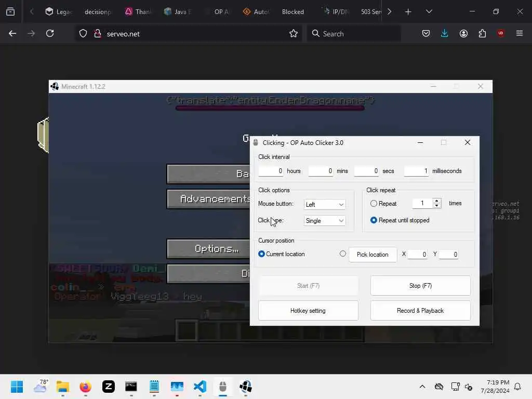The image size is (532, 399).
Task: Open the weather widget showing 78°
Action: tap(41, 387)
